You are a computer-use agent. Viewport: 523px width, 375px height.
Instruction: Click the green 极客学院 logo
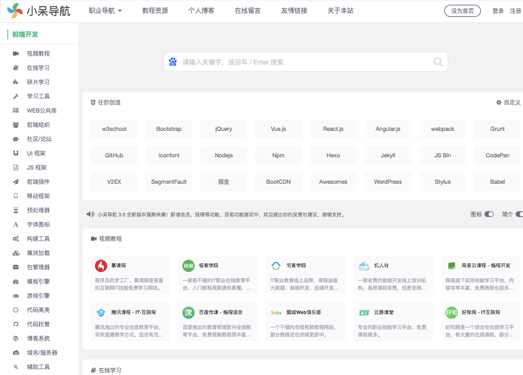click(188, 266)
